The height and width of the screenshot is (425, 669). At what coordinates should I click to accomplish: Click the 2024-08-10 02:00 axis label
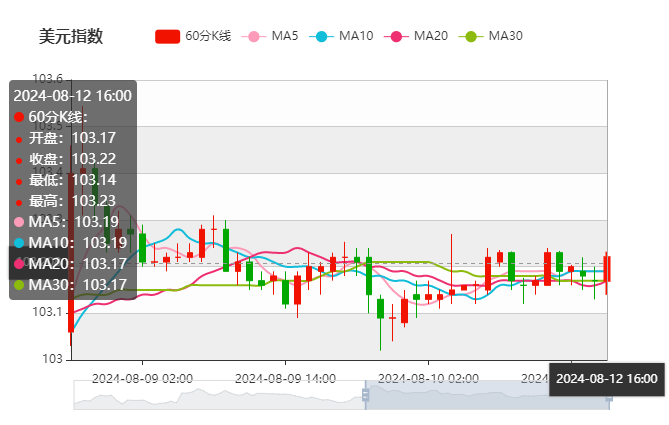point(428,378)
